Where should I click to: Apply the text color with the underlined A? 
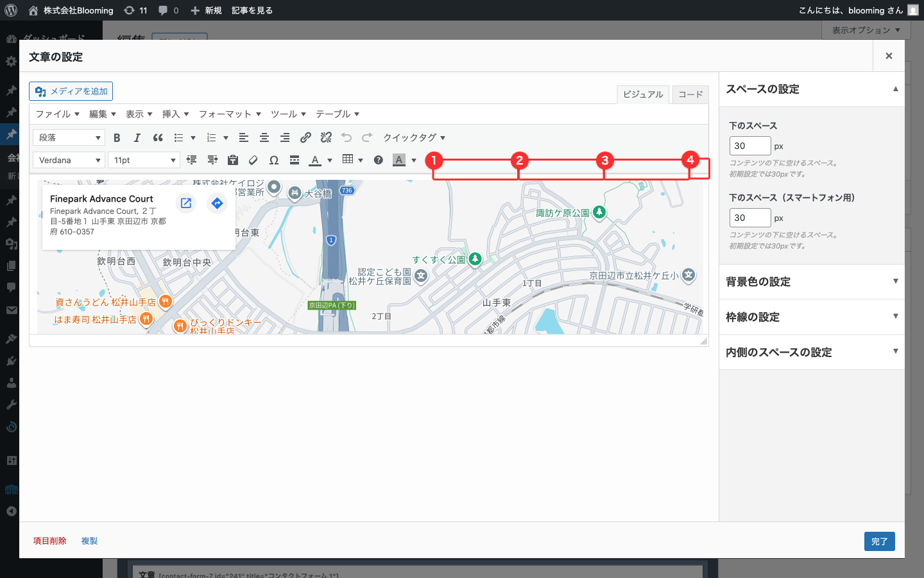315,160
